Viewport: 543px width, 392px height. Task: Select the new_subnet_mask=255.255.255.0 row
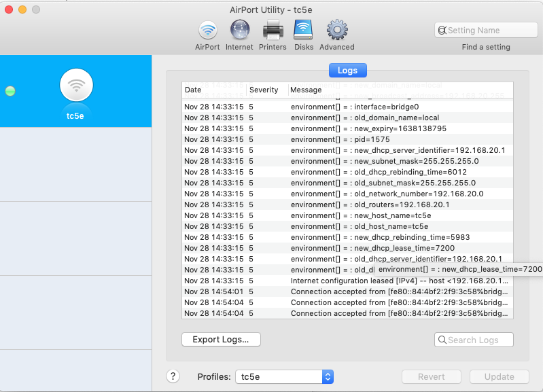tap(347, 161)
